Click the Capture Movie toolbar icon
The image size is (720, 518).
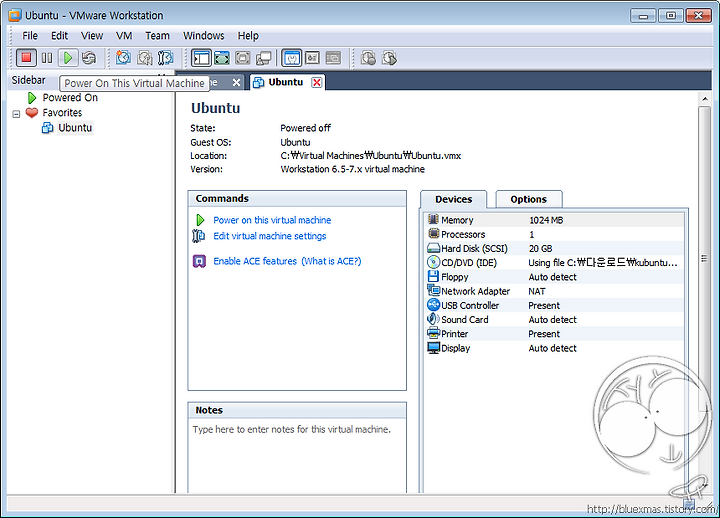(x=389, y=58)
